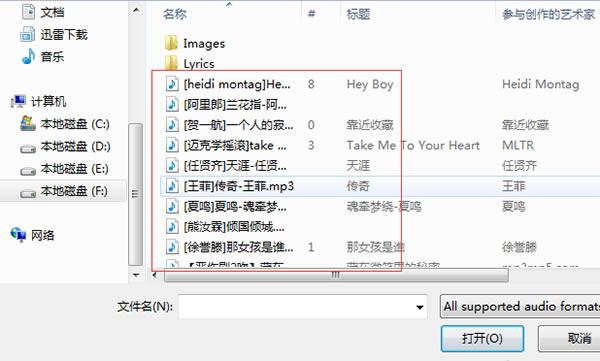Image resolution: width=600 pixels, height=361 pixels.
Task: Select 本地磁盘 (C:) drive
Action: (65, 124)
